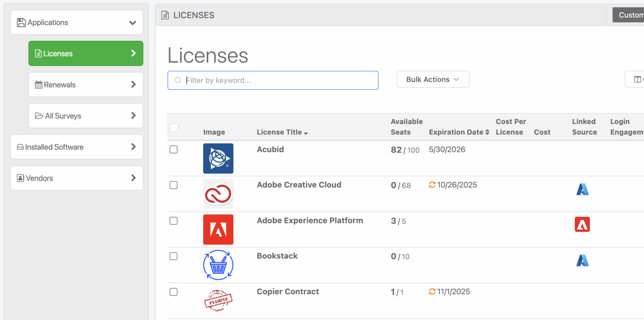Image resolution: width=644 pixels, height=320 pixels.
Task: Click the Acubid product thumbnail image
Action: point(218,158)
